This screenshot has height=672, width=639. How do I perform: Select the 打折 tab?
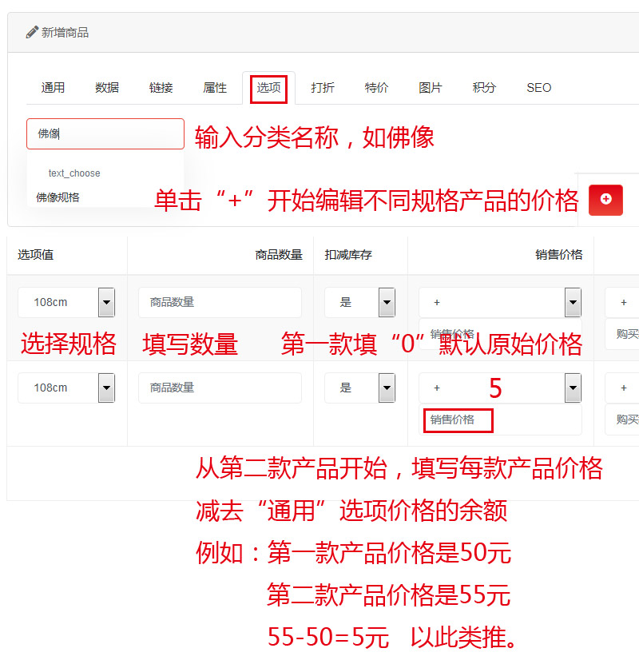coord(323,88)
